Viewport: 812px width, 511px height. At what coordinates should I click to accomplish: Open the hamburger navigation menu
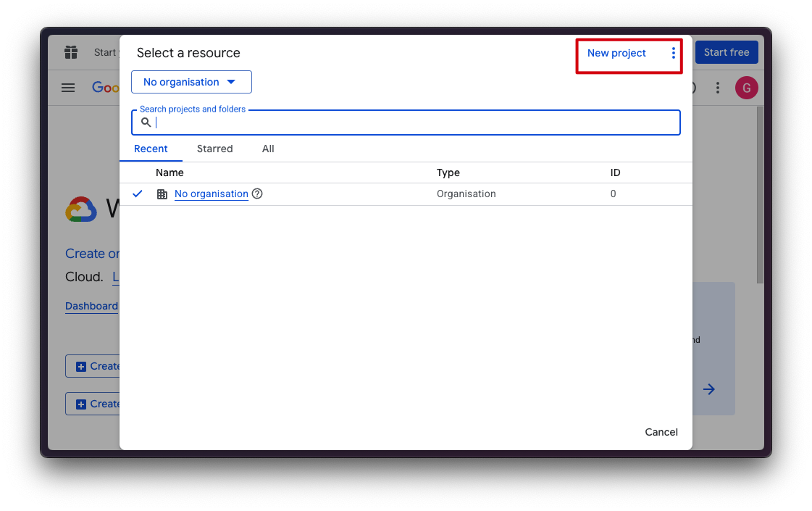[68, 88]
